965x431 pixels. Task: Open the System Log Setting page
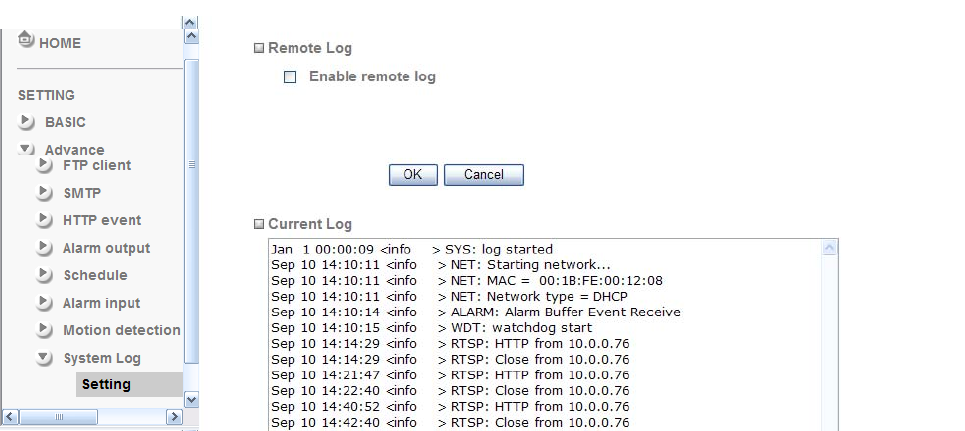tap(106, 384)
